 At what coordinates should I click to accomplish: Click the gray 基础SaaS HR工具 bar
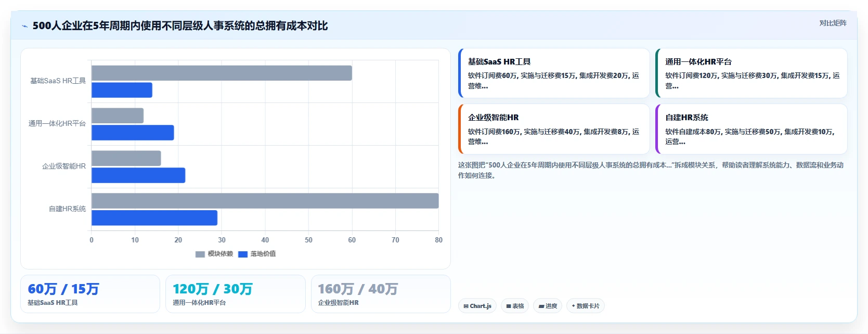coord(222,73)
